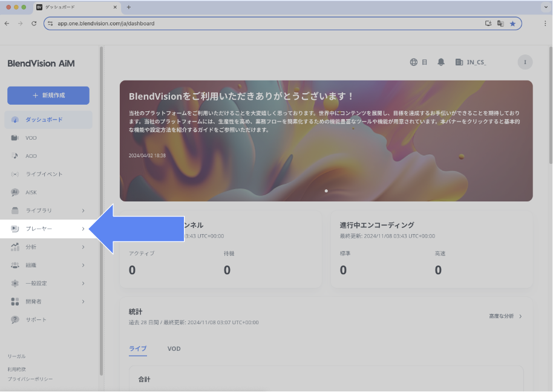The image size is (553, 392).
Task: Open the ダッシュボード sidebar item
Action: tap(48, 120)
